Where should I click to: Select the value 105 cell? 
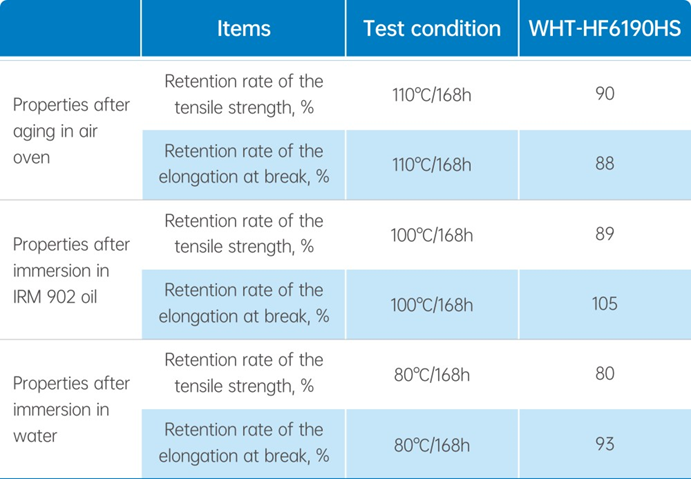click(x=604, y=304)
